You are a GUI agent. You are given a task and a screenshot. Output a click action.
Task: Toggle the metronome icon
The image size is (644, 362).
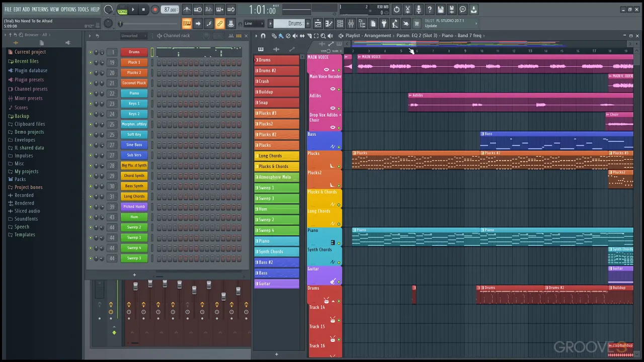coord(187,10)
